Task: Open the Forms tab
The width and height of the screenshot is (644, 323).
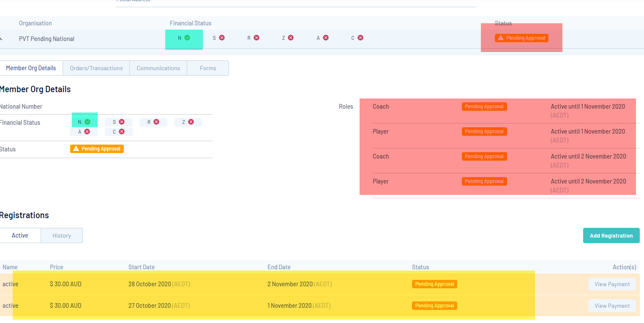Action: coord(208,68)
